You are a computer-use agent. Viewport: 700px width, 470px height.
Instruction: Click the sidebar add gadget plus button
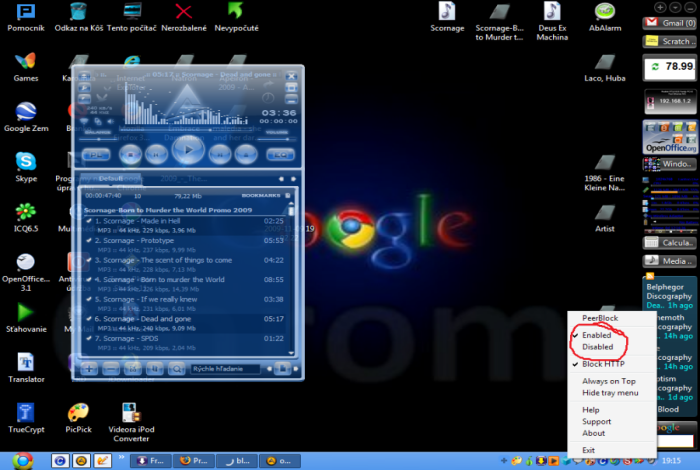(660, 7)
